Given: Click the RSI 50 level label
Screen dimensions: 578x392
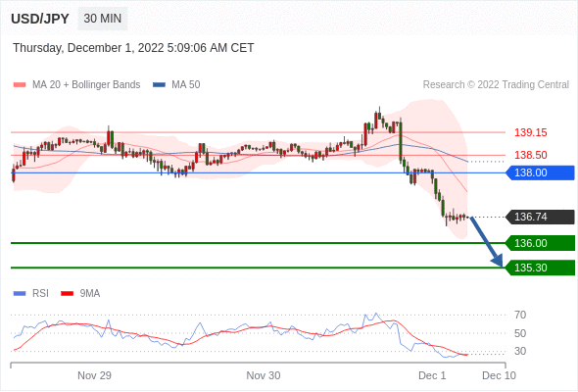Looking at the screenshot, I should (x=520, y=333).
